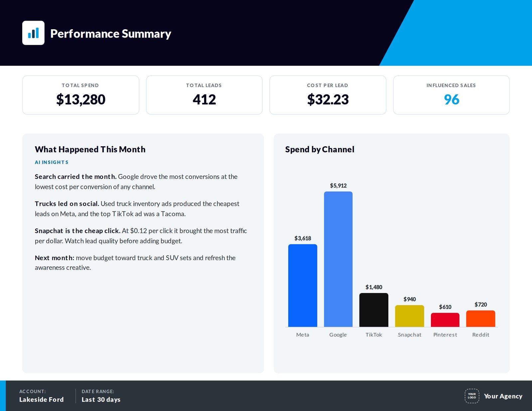
Task: Select the 96 influenced sales value
Action: 452,99
